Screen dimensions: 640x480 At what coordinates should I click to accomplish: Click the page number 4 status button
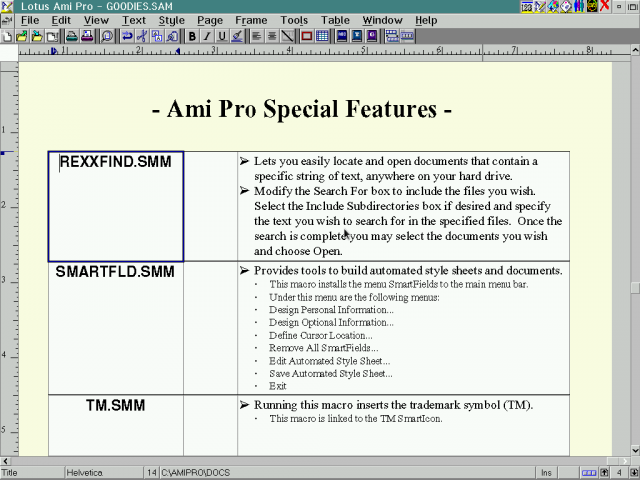pyautogui.click(x=619, y=473)
